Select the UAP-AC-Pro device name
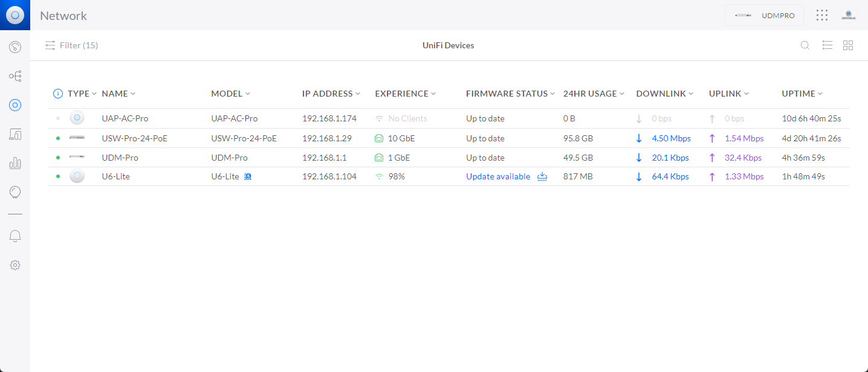 [x=125, y=119]
